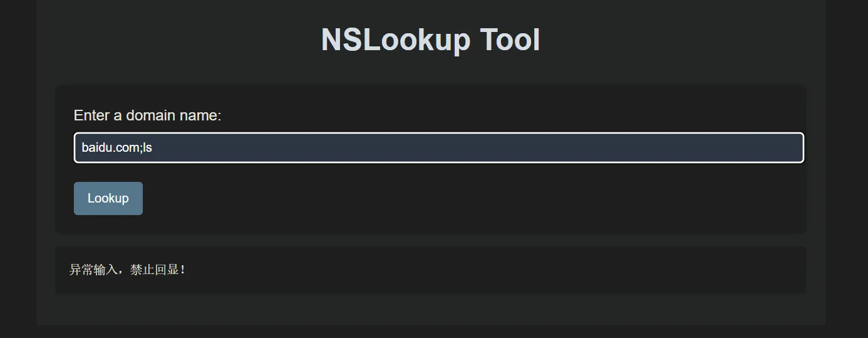Place cursor on "baidu.com;ls" text in input
Screen dimensions: 868x338
point(116,148)
